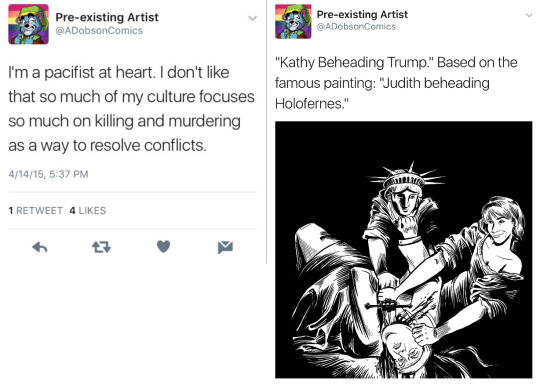View the 1 RETWEET count list

(35, 210)
